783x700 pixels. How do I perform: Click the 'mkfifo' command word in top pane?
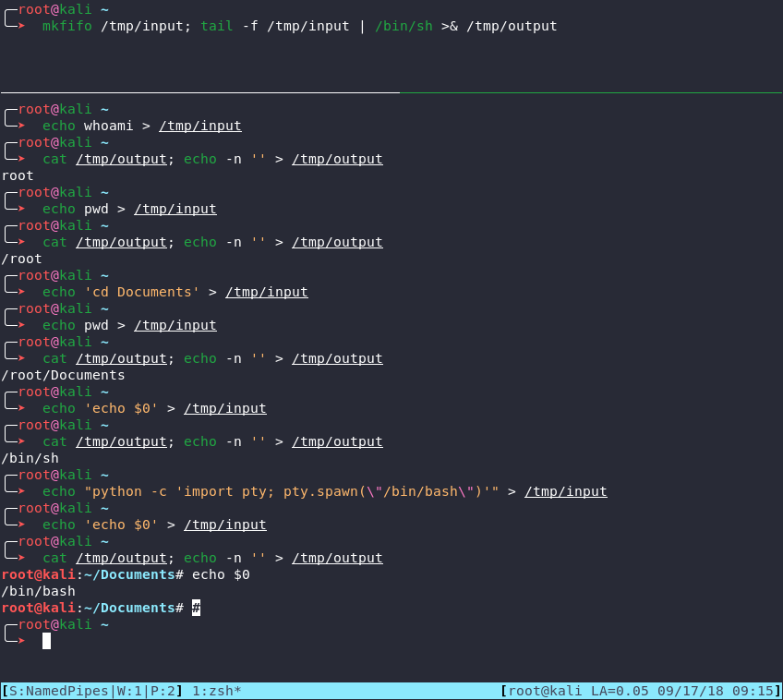click(x=67, y=26)
